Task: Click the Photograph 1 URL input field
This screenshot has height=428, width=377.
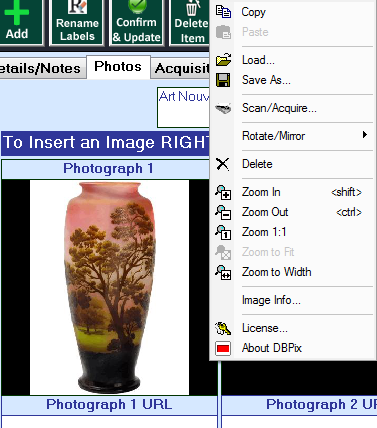Action: [x=109, y=422]
